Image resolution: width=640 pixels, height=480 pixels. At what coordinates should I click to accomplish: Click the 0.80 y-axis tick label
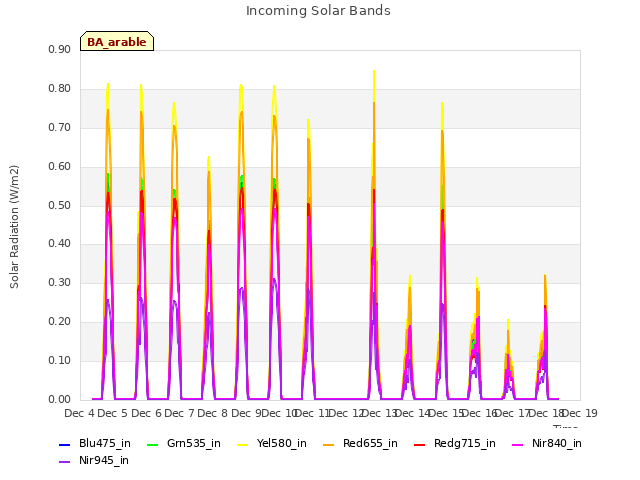point(60,89)
